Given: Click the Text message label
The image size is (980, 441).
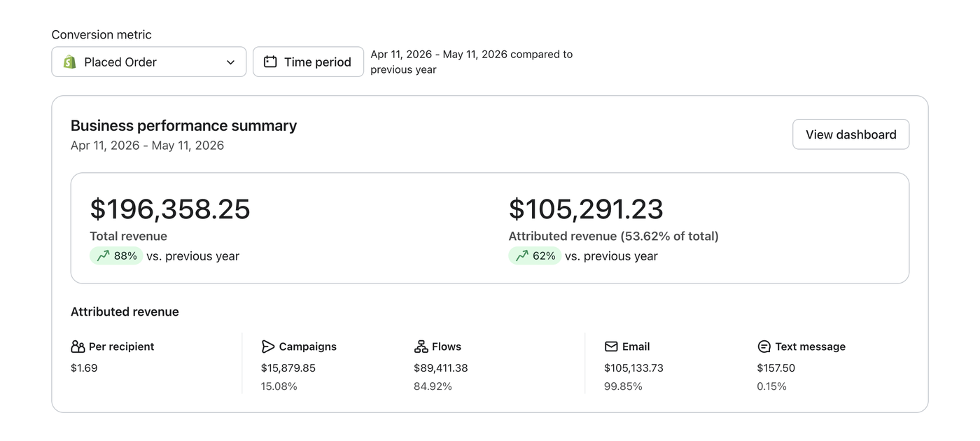Looking at the screenshot, I should coord(810,346).
